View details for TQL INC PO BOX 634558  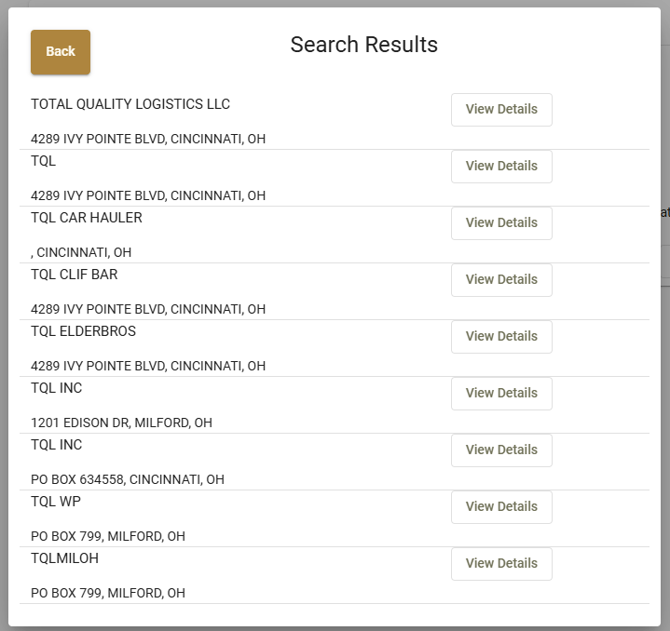pos(502,451)
